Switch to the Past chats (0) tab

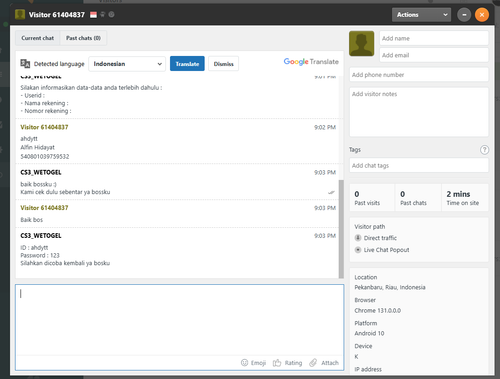(x=83, y=38)
